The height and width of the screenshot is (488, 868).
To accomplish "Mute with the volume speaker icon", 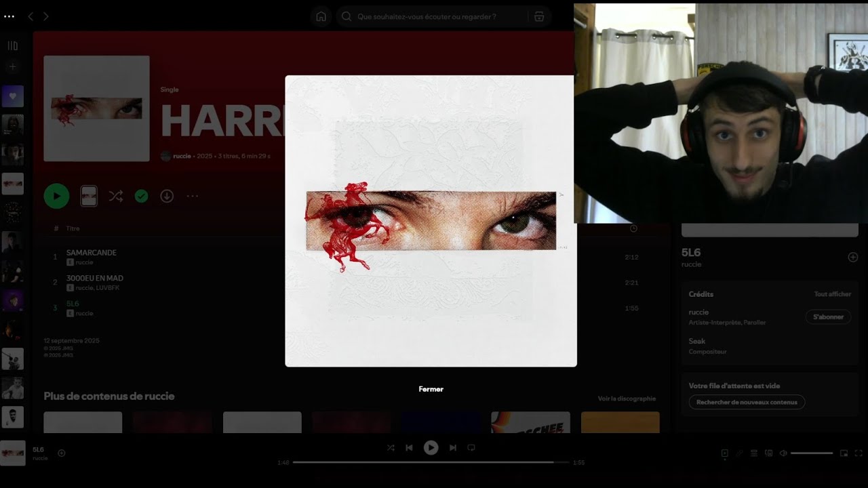I will pos(783,453).
